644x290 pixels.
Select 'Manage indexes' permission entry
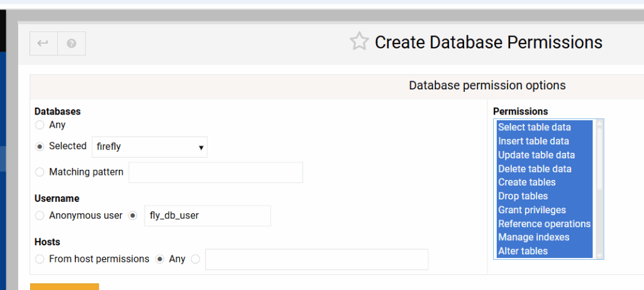pyautogui.click(x=533, y=238)
